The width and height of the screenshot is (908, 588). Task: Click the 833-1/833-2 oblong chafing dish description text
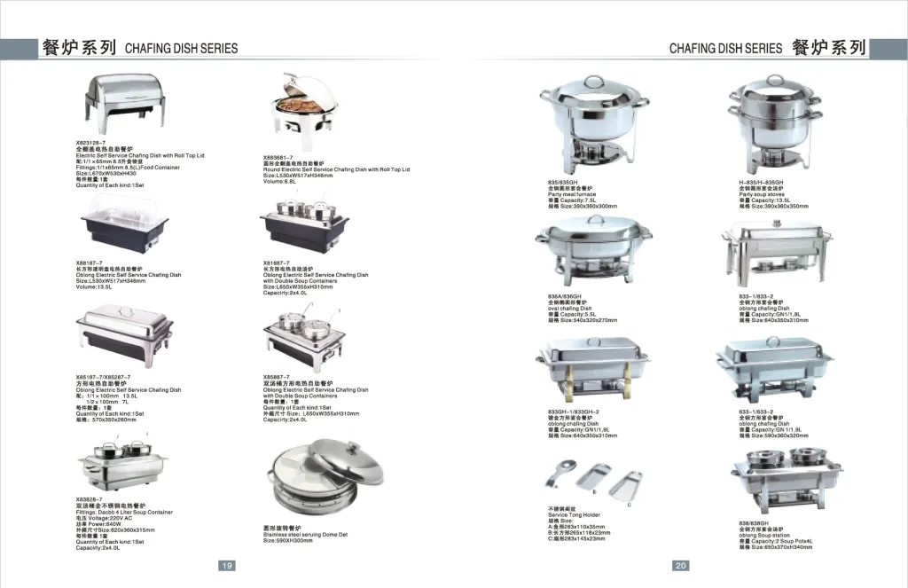(x=773, y=309)
